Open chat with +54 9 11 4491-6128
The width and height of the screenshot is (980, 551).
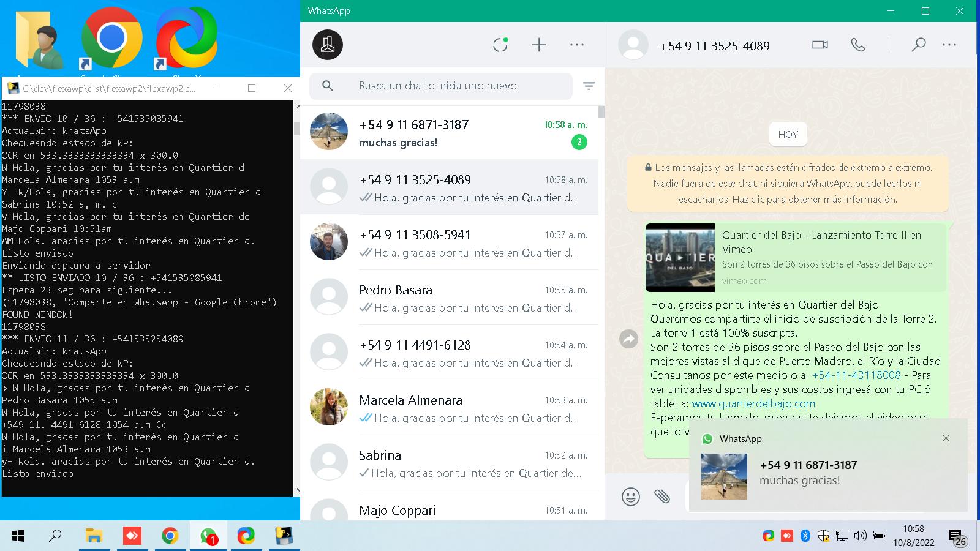tap(449, 353)
